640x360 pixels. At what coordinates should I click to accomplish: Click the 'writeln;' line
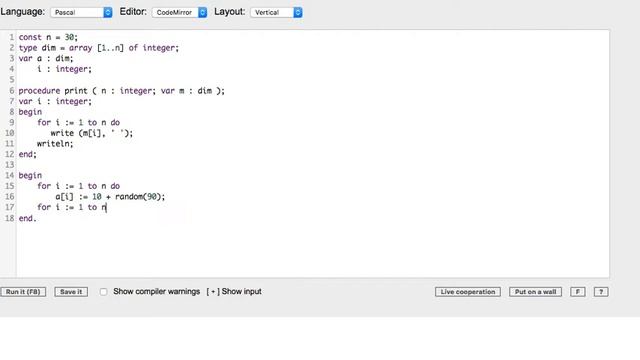coord(55,144)
